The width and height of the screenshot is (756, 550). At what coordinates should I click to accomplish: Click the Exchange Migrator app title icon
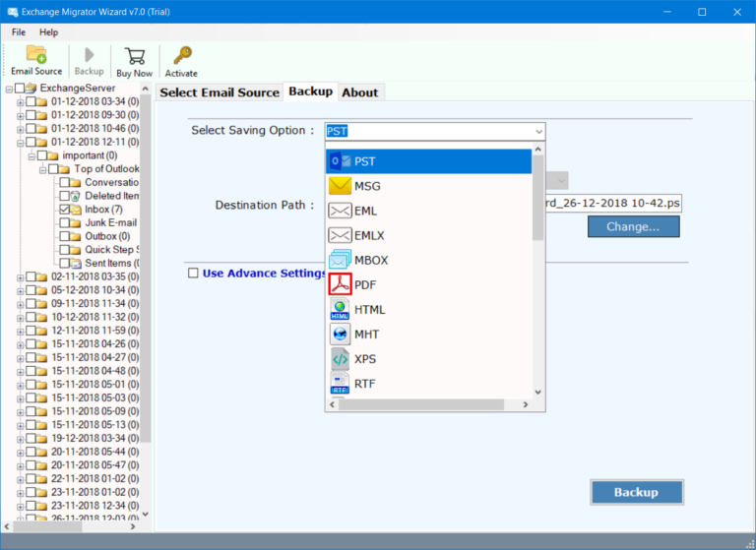12,12
